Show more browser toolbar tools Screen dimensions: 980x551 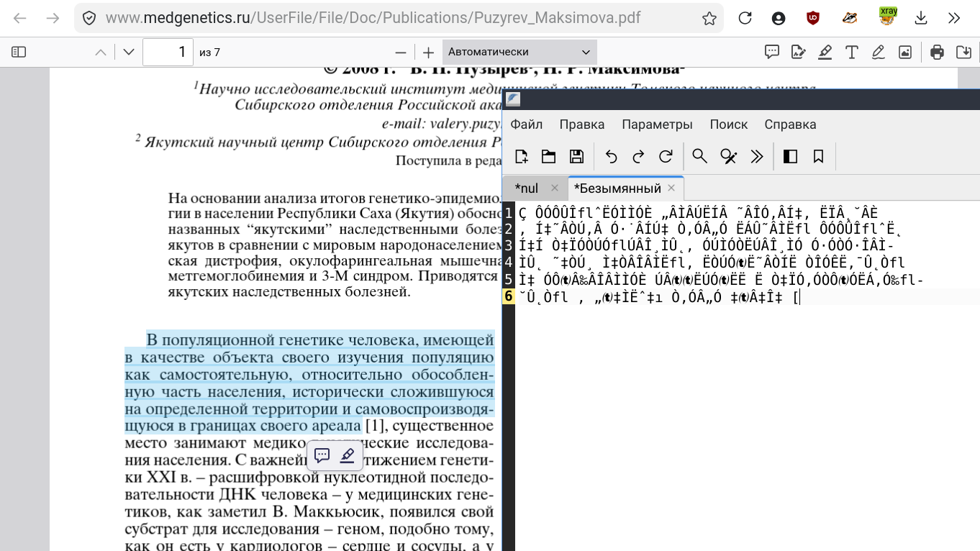954,18
